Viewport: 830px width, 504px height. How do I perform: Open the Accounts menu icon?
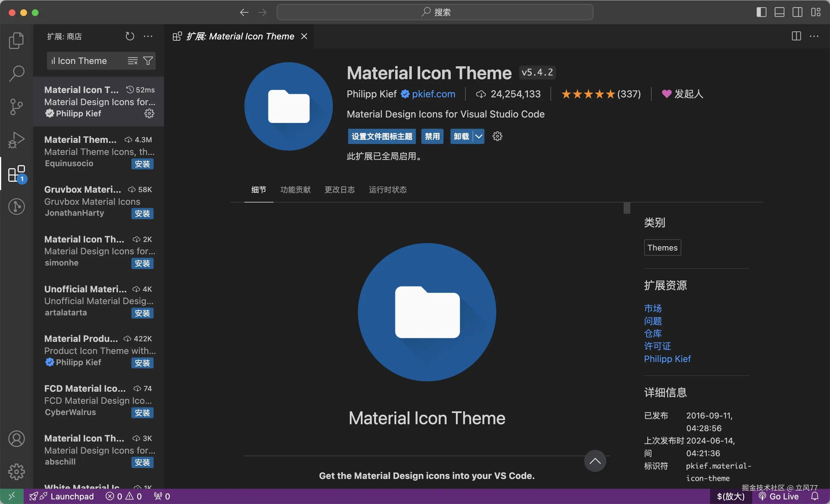(x=16, y=439)
